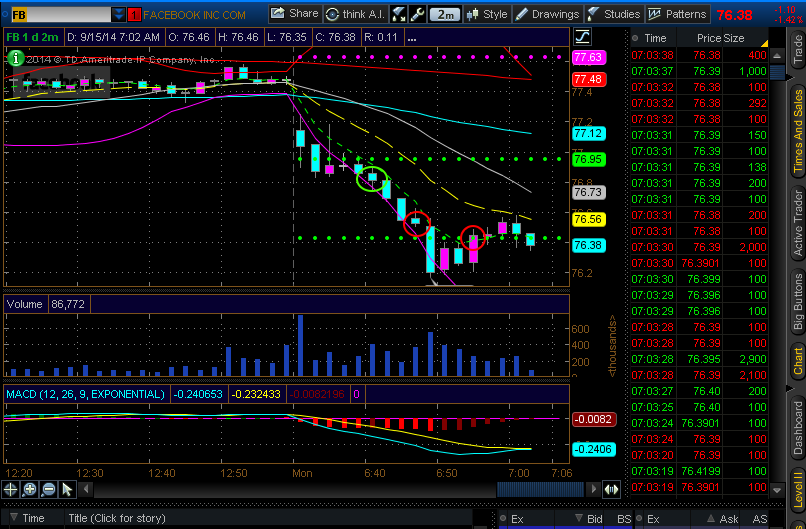Open the Trade side tab
This screenshot has height=529, width=806.
[x=798, y=50]
